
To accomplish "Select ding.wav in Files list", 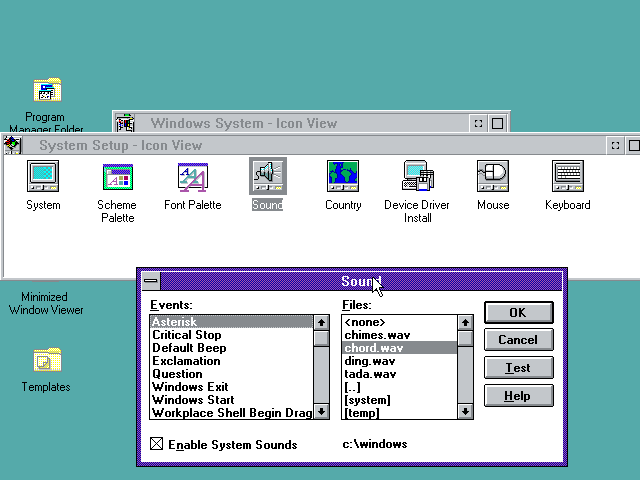I will pos(399,361).
